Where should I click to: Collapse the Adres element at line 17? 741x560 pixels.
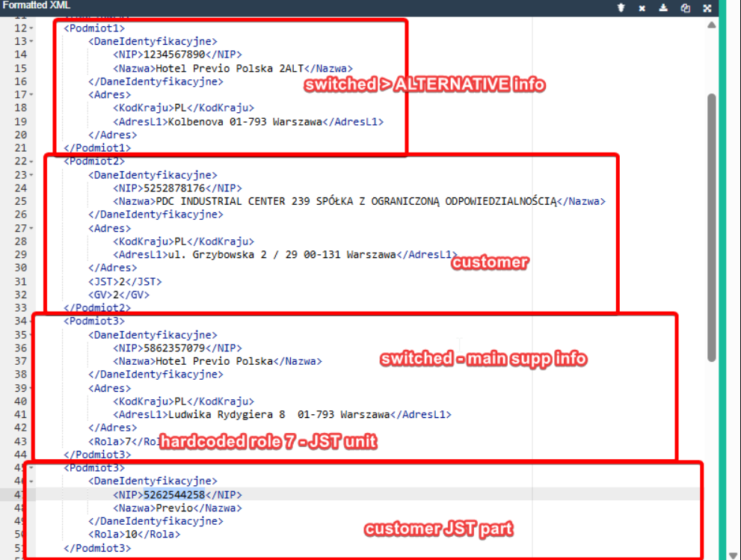[30, 95]
